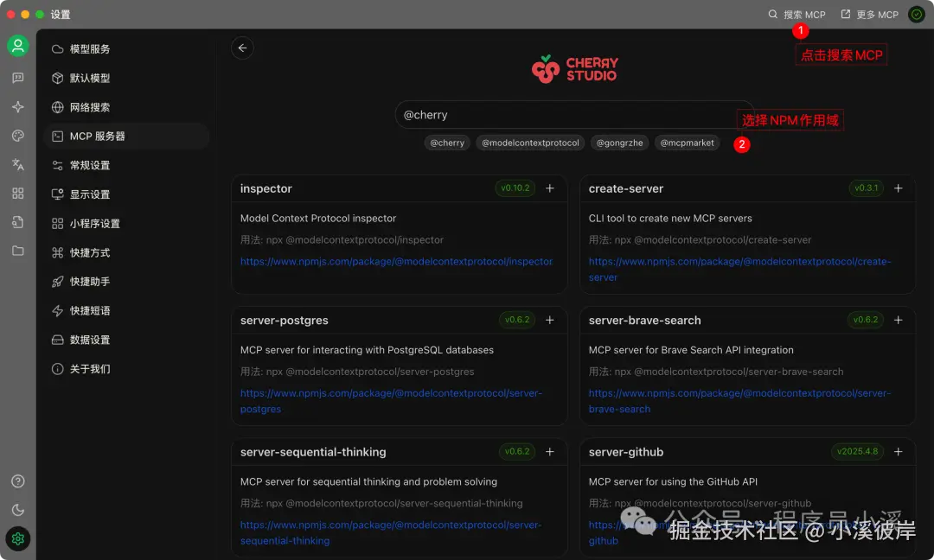Add the inspector MCP server
This screenshot has height=560, width=934.
pos(550,188)
